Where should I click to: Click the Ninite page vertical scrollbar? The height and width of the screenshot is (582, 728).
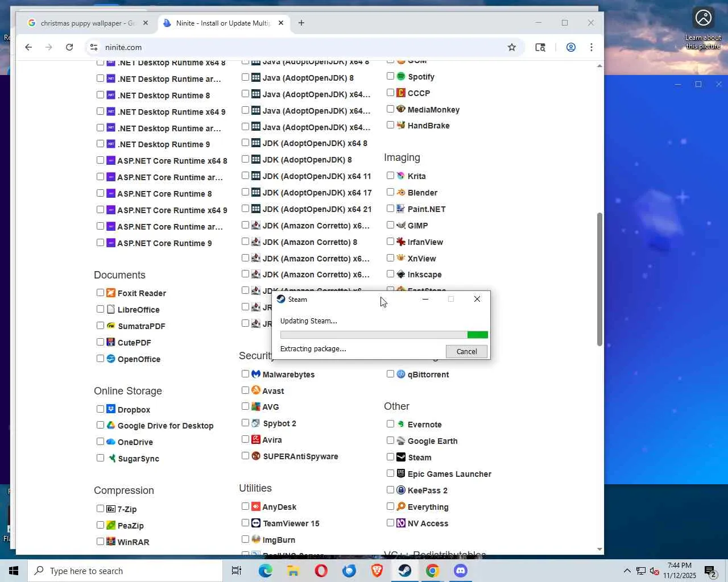(x=599, y=279)
